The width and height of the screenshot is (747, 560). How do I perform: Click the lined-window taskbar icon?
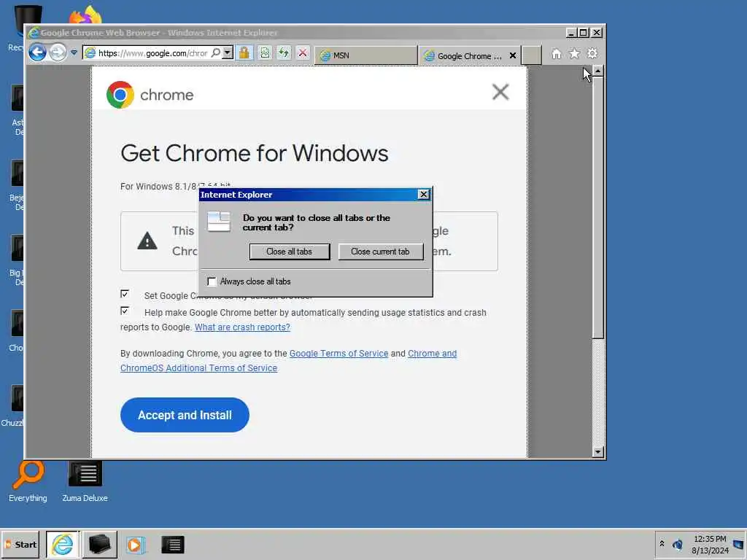(172, 545)
